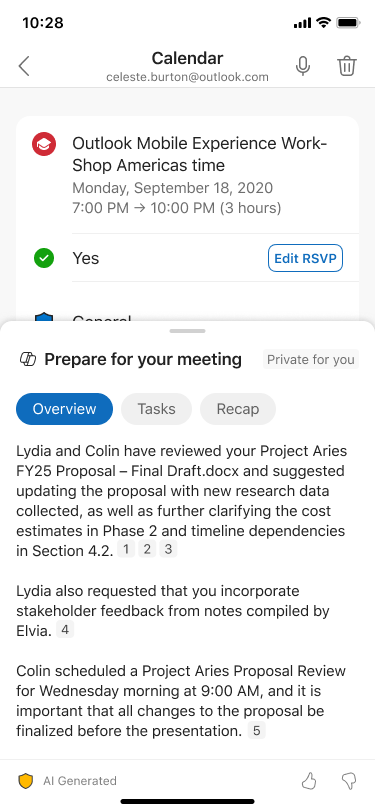Click the Edit RSVP button

coord(306,258)
